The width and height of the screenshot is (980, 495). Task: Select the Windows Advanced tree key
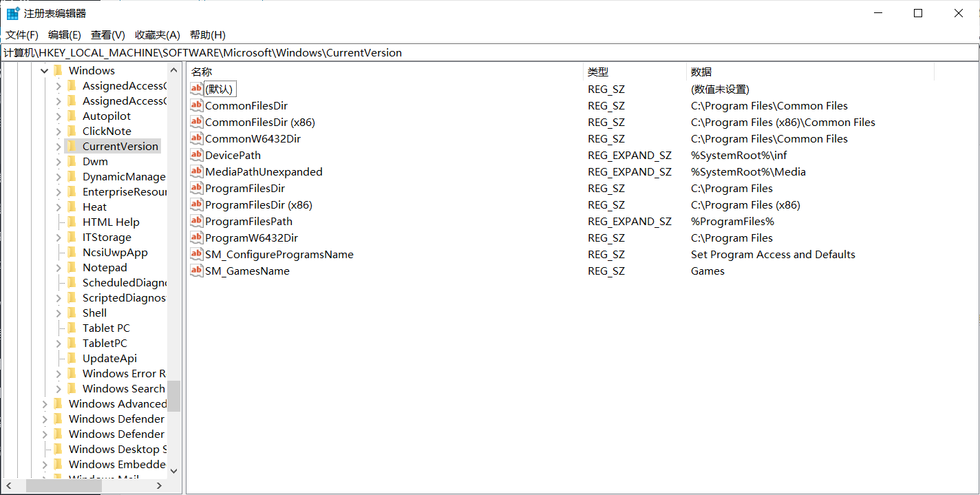[117, 403]
